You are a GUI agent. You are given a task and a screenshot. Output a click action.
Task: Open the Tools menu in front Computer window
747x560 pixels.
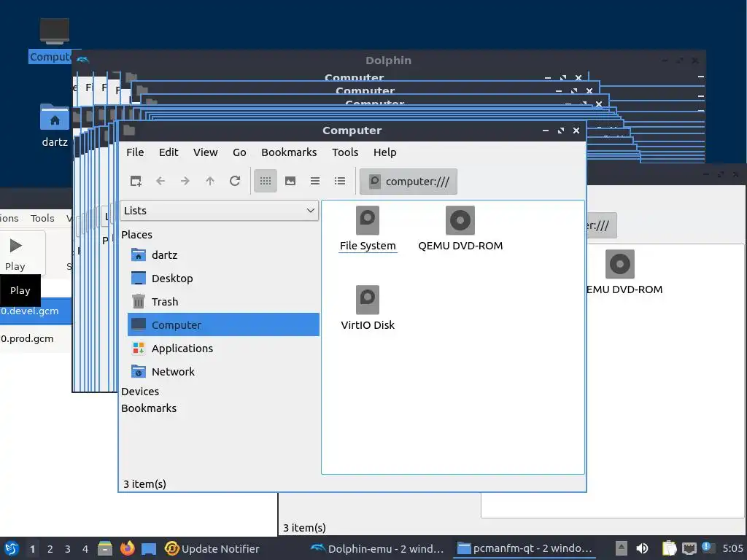click(x=345, y=152)
